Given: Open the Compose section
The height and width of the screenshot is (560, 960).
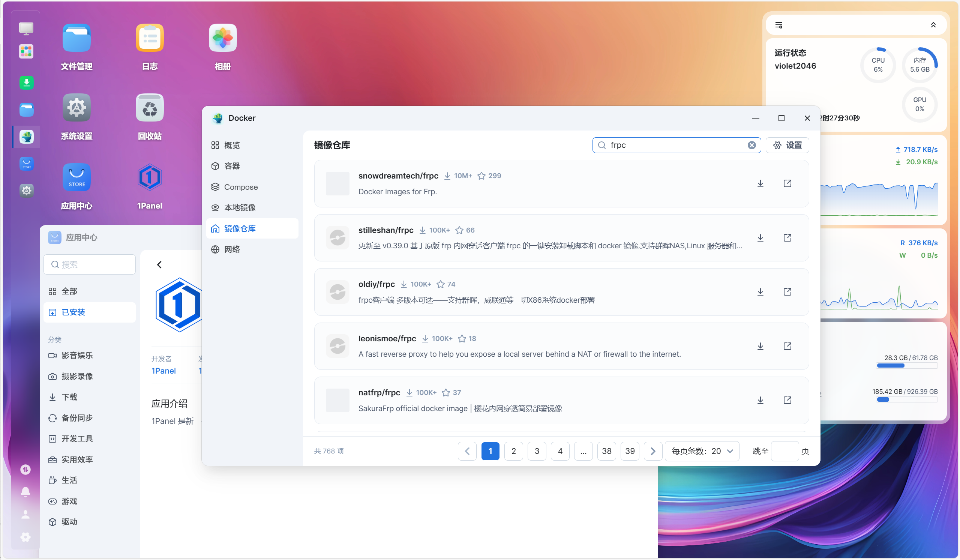Looking at the screenshot, I should [x=240, y=187].
